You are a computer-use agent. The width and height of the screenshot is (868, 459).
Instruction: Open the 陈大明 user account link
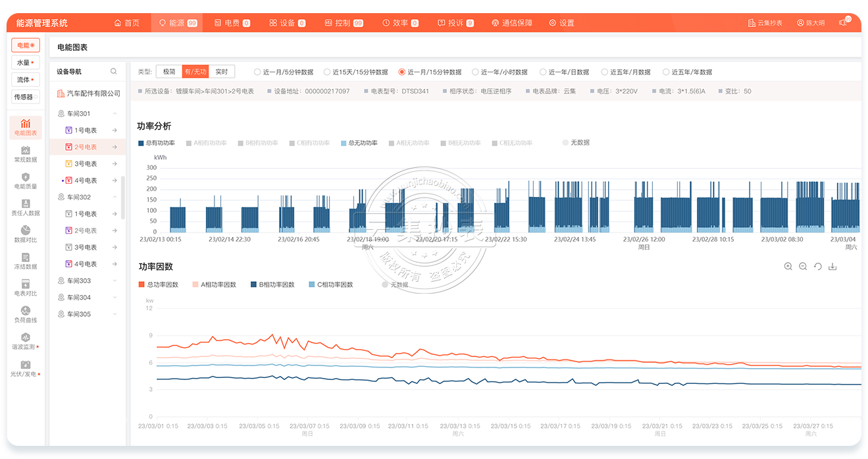coord(810,23)
